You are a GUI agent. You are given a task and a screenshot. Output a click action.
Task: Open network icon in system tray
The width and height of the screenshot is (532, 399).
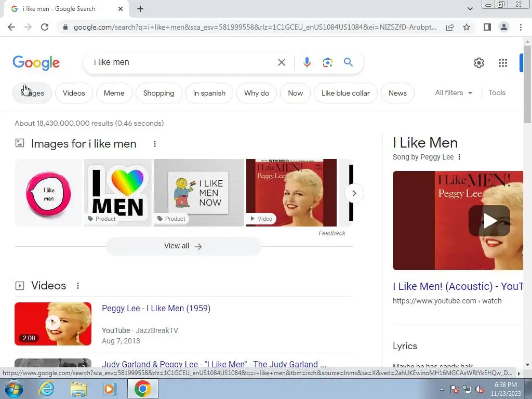click(x=467, y=390)
